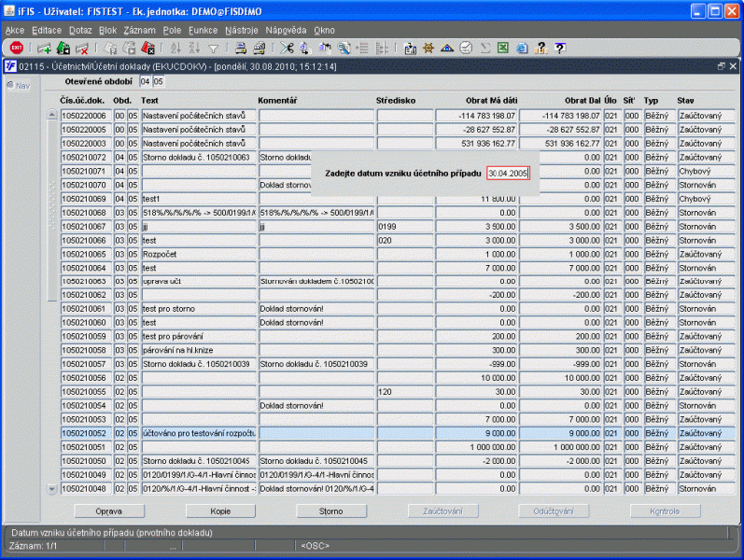Click amount 1 000 000.00 in Obrat Má dáti

(x=476, y=447)
